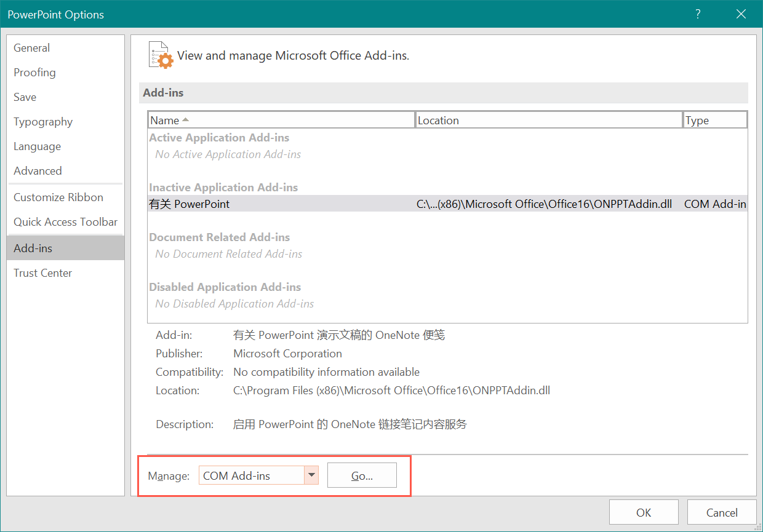Confirm with the OK button
The height and width of the screenshot is (532, 763).
(x=644, y=512)
